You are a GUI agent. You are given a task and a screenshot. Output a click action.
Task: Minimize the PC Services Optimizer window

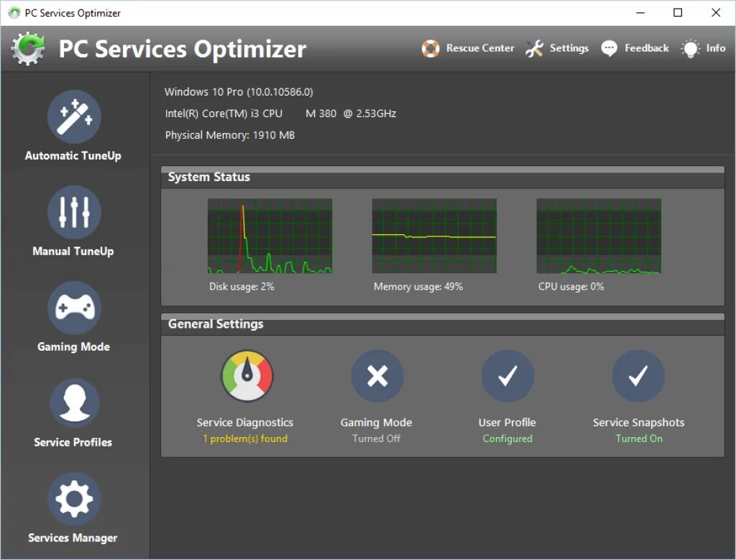[x=640, y=13]
